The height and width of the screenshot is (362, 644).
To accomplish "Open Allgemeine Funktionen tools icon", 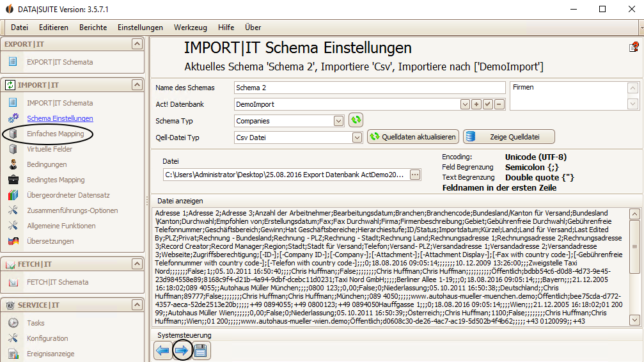I will coord(13,226).
